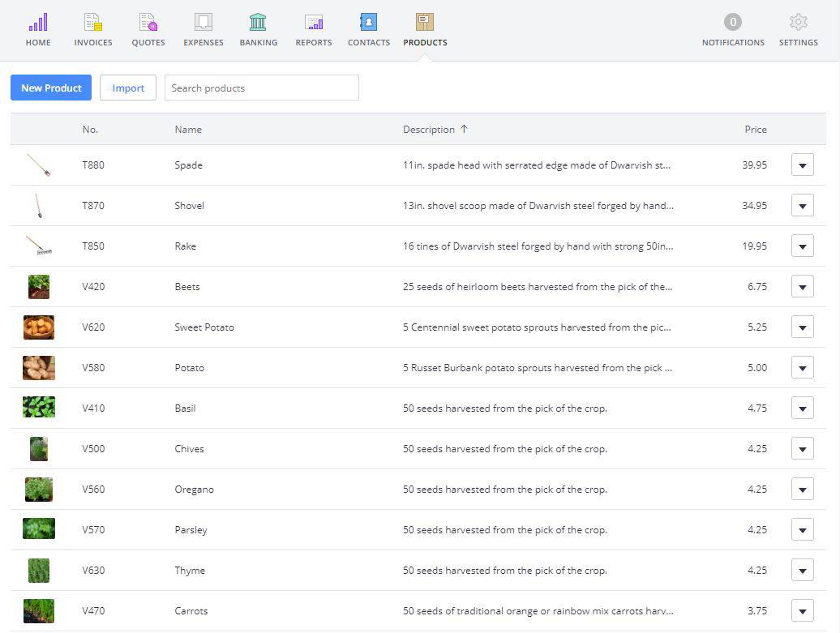
Task: Click the Import button
Action: [x=128, y=88]
